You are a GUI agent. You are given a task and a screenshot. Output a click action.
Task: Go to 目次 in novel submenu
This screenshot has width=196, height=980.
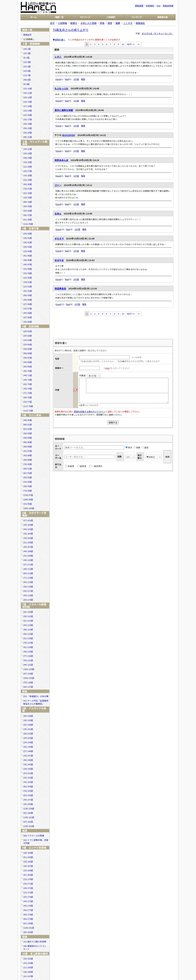52,23
